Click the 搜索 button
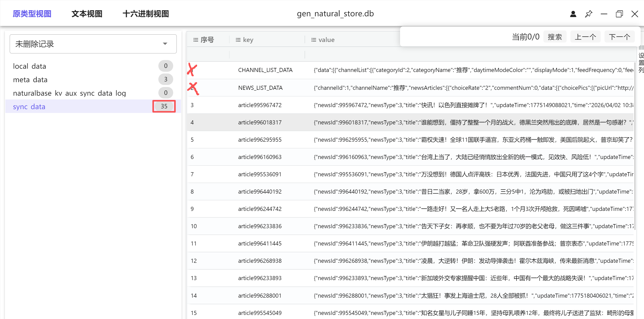 click(x=555, y=37)
